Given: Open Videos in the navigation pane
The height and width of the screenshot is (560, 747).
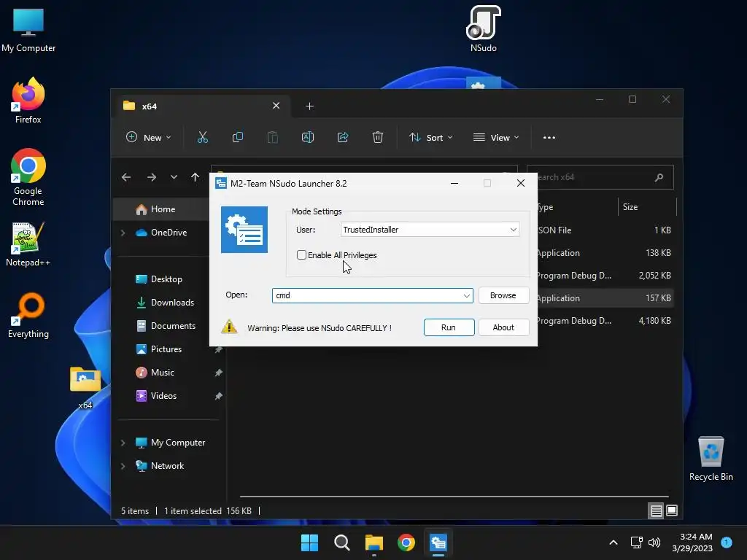Looking at the screenshot, I should pyautogui.click(x=163, y=396).
